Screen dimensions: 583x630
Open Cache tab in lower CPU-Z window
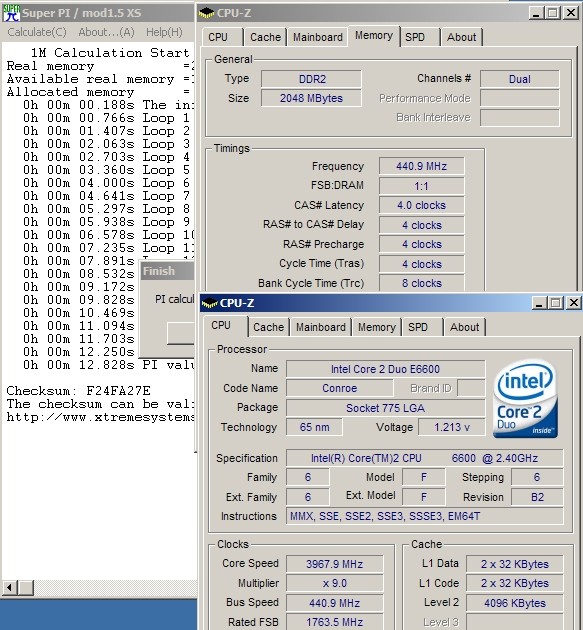(268, 327)
